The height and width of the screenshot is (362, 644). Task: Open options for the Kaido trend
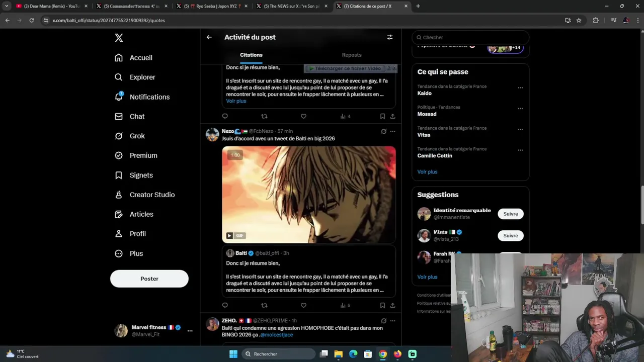[520, 87]
